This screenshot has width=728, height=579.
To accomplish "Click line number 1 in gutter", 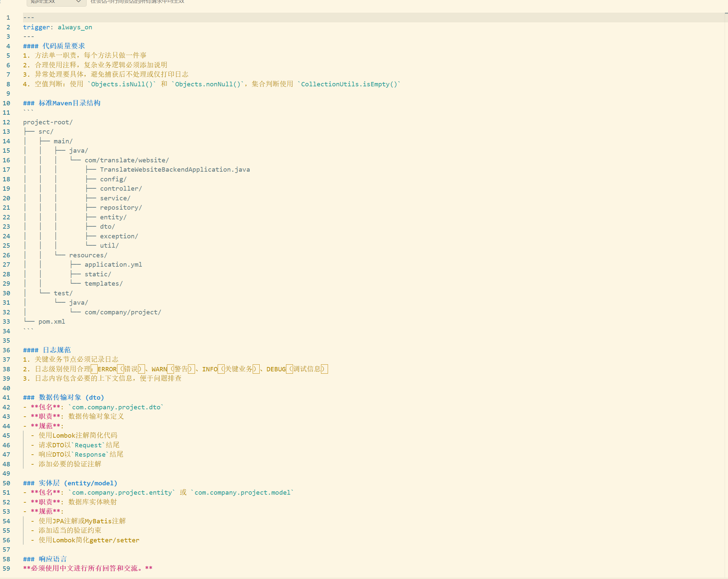I will coord(8,18).
